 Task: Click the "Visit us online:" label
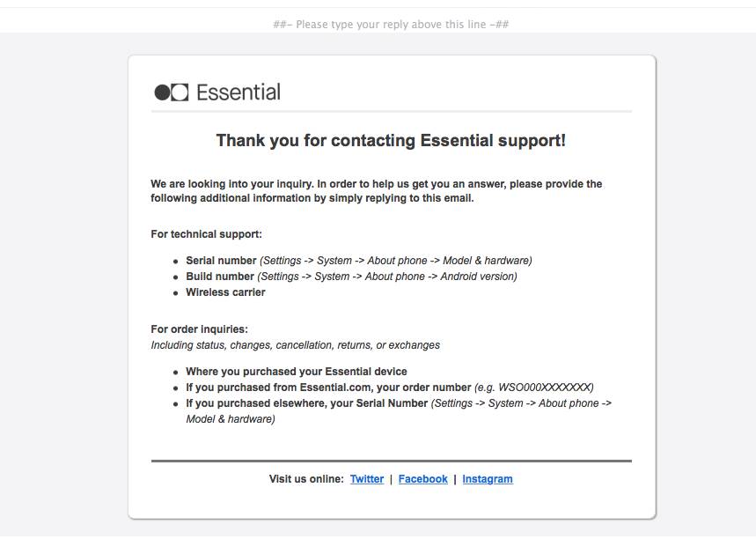click(x=306, y=479)
